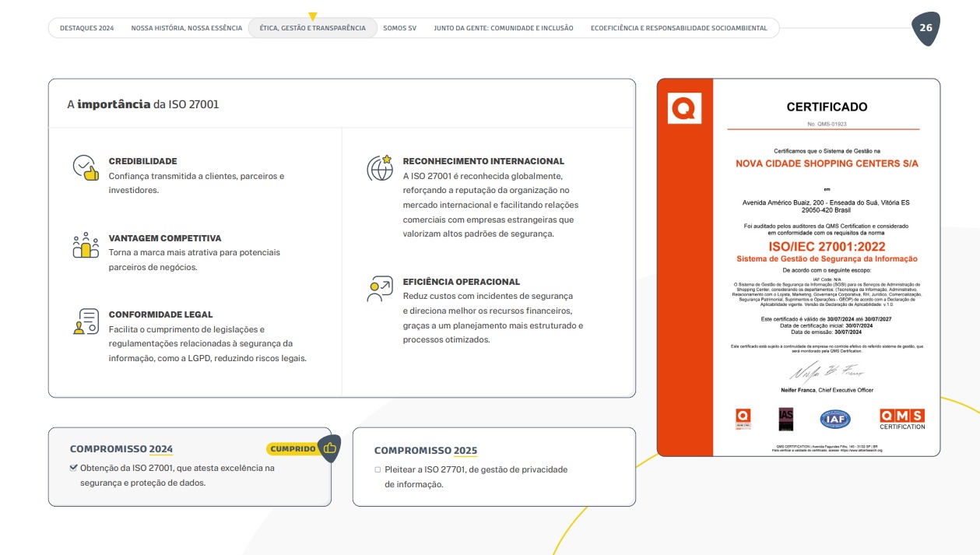Click 'ISO/IEC 27001:2022' on the certificate
980x555 pixels.
(827, 246)
